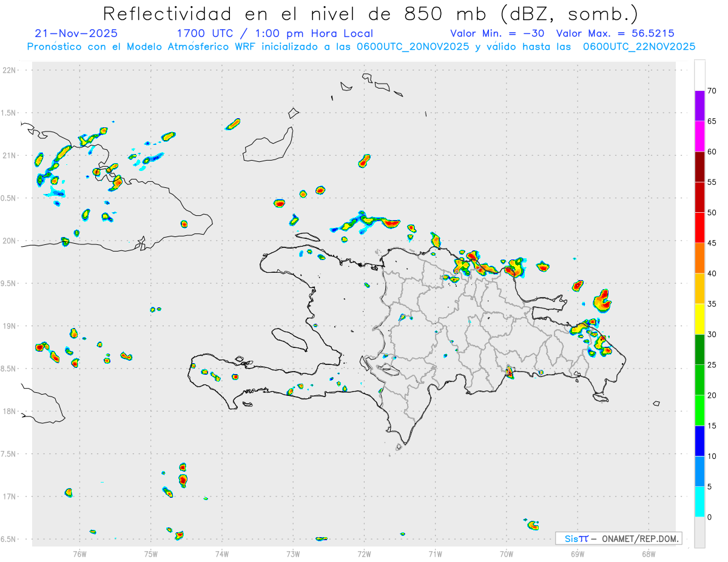Screen dimensions: 728x562
Task: Click the '18N' latitude label
Action: [10, 411]
